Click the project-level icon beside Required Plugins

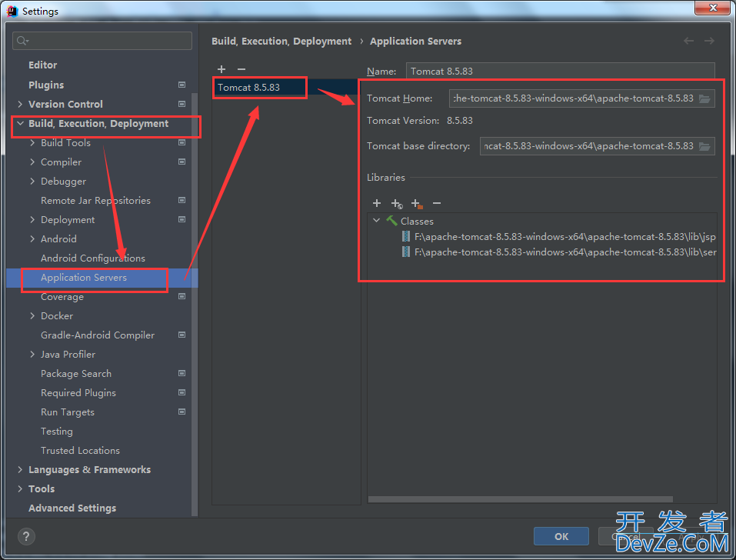(182, 393)
